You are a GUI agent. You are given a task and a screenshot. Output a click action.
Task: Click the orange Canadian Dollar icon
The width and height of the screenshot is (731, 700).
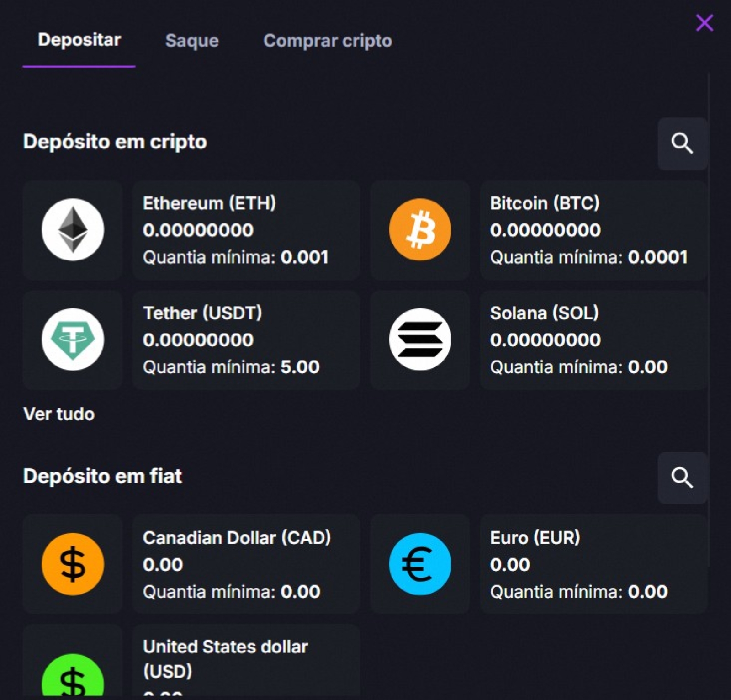point(73,564)
